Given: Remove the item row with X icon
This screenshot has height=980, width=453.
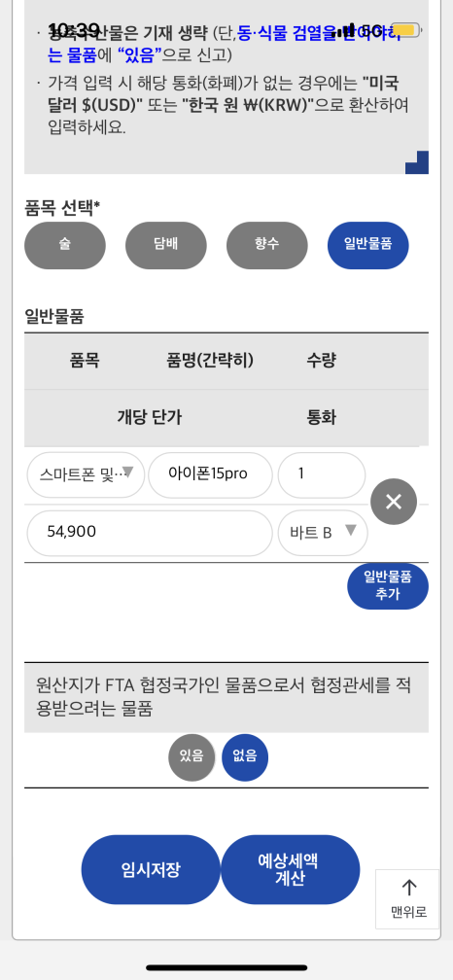Looking at the screenshot, I should pos(393,502).
